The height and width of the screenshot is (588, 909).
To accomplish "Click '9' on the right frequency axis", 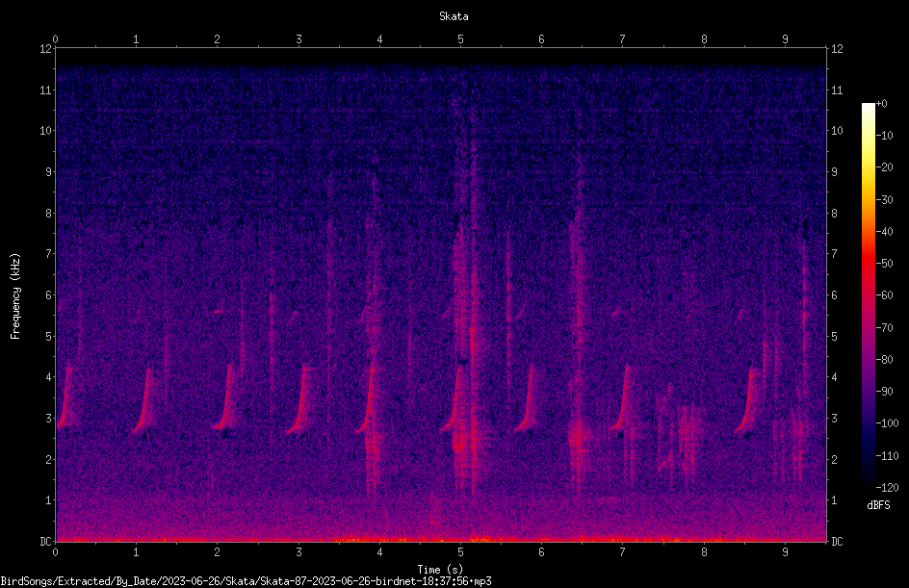I will 834,172.
